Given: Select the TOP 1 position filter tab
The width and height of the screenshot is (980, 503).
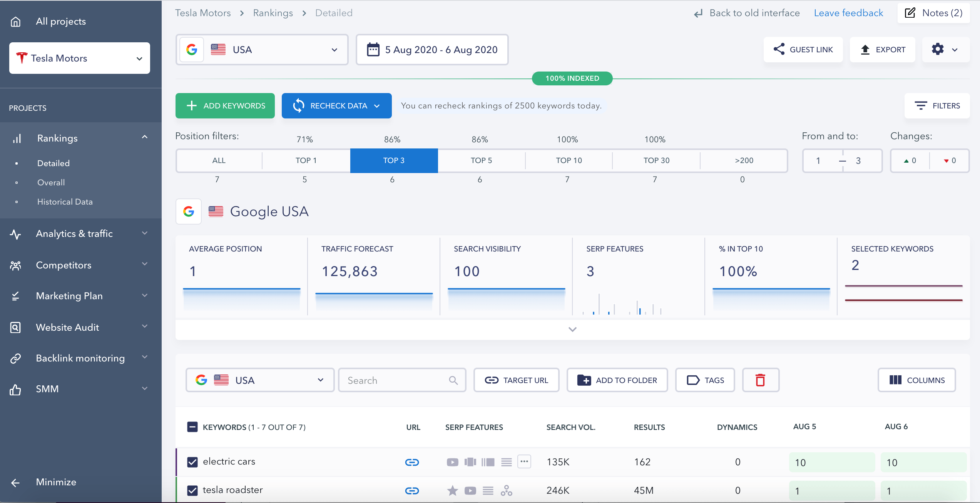Looking at the screenshot, I should point(305,160).
